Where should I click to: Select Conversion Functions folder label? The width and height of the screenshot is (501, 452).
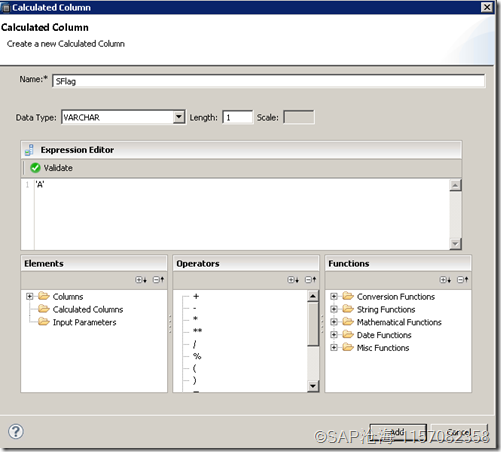396,297
